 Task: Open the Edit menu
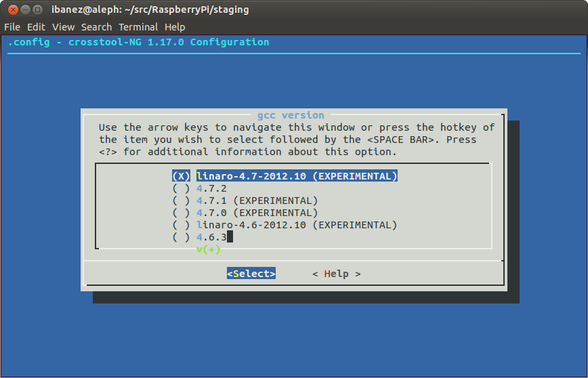pos(36,27)
